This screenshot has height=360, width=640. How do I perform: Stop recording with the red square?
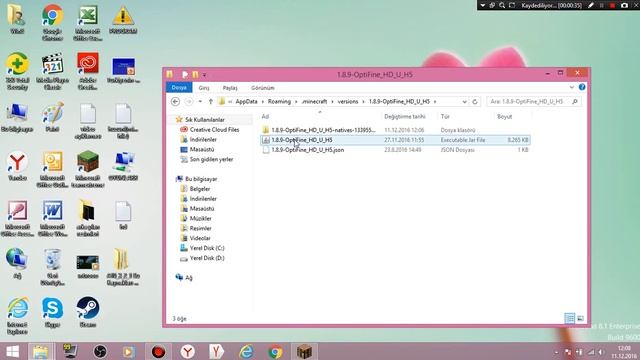(612, 5)
